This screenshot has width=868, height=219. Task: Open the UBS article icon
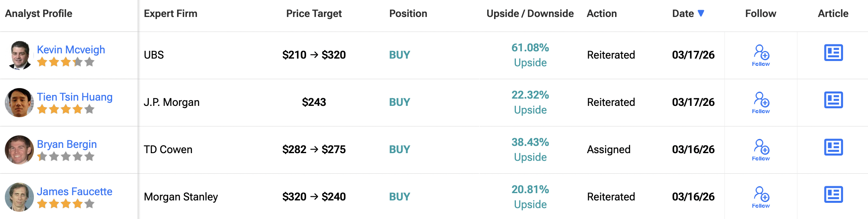833,53
